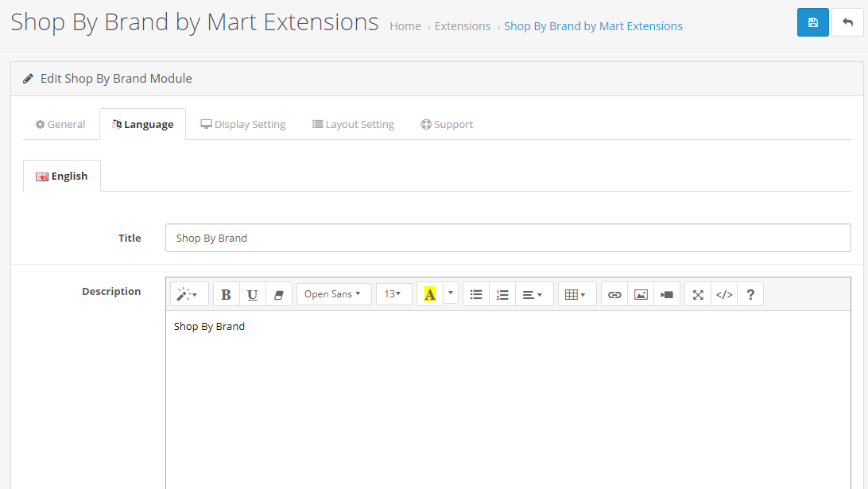
Task: Go to Home breadcrumb link
Action: tap(405, 26)
